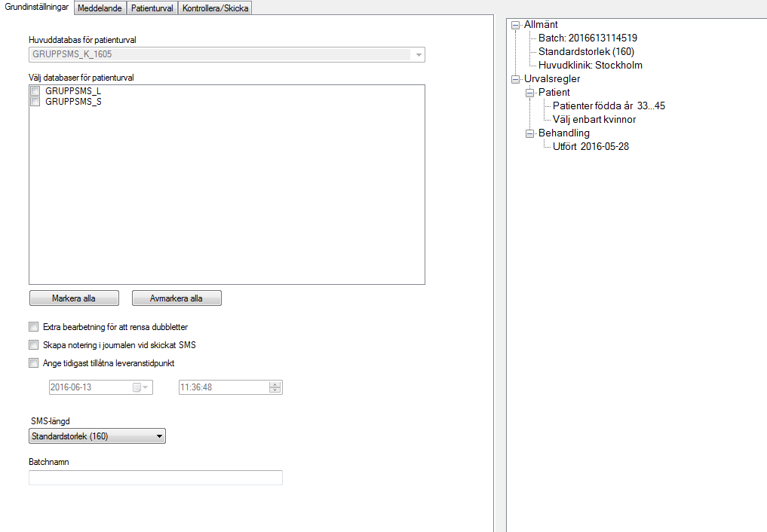This screenshot has width=767, height=532.
Task: Collapse the Allmänt tree node
Action: tap(516, 25)
